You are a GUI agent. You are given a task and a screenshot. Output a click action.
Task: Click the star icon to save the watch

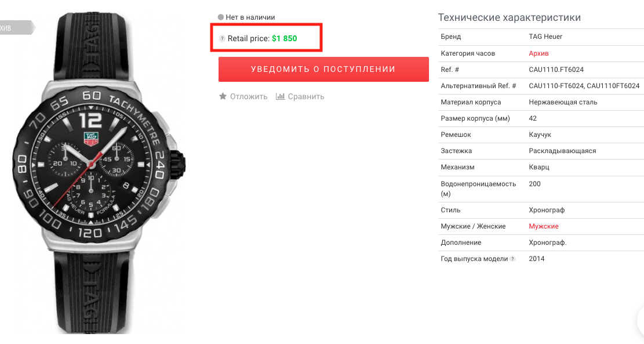click(223, 96)
